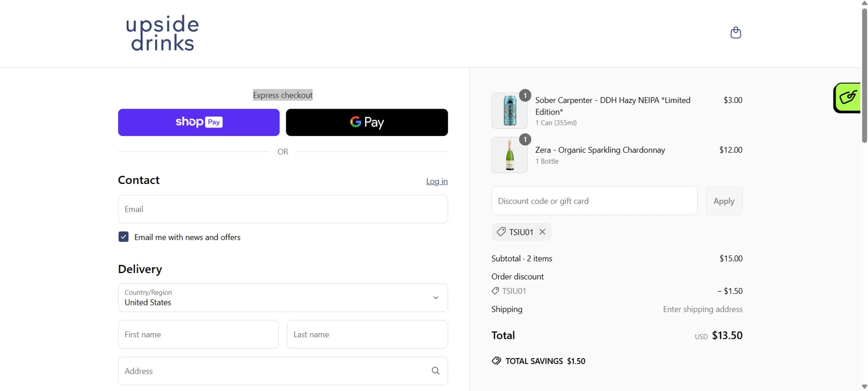Click the 'Contact' section heading
The width and height of the screenshot is (868, 391).
[x=139, y=180]
